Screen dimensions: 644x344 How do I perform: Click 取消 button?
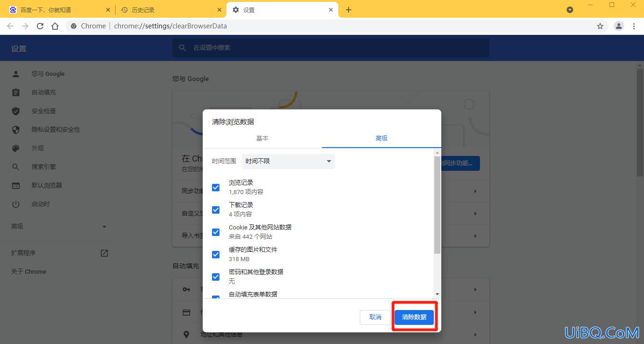tap(375, 317)
